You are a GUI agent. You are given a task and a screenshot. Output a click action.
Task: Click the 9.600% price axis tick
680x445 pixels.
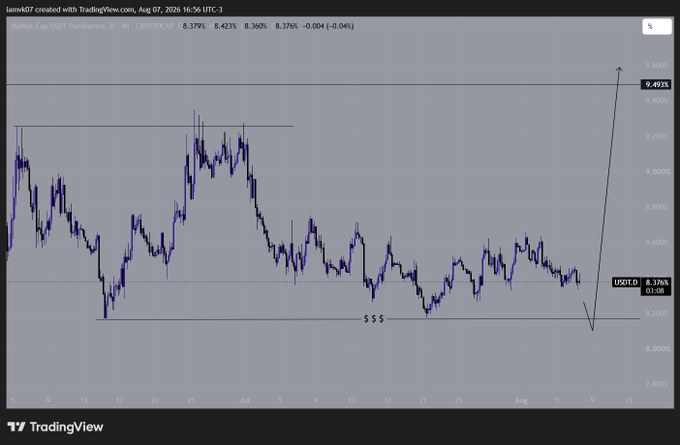(x=656, y=65)
